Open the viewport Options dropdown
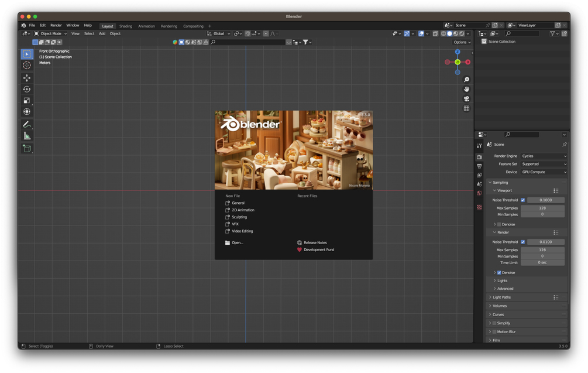588x373 pixels. (x=462, y=42)
